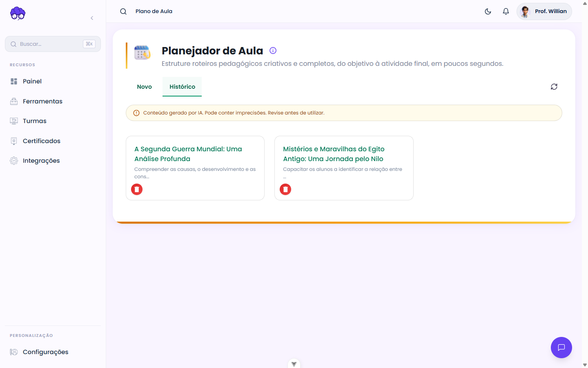Click the bottom logo tab at page bottom
This screenshot has height=368, width=588.
[x=294, y=364]
